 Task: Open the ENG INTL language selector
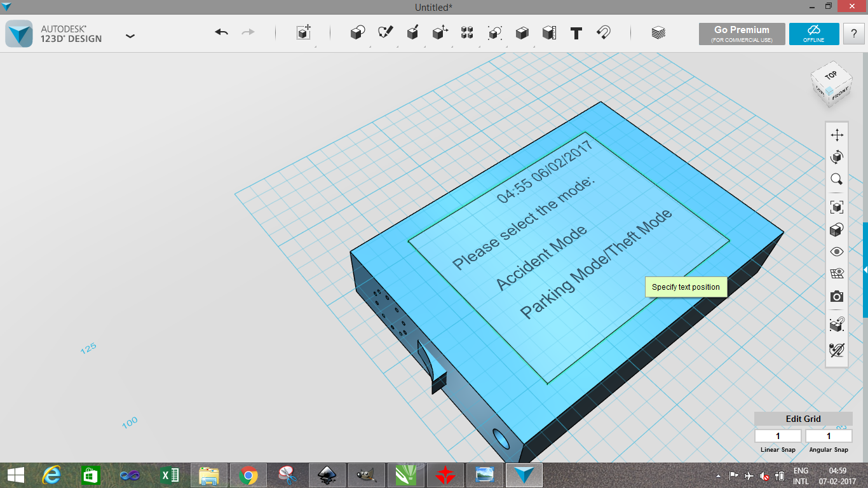pyautogui.click(x=801, y=476)
